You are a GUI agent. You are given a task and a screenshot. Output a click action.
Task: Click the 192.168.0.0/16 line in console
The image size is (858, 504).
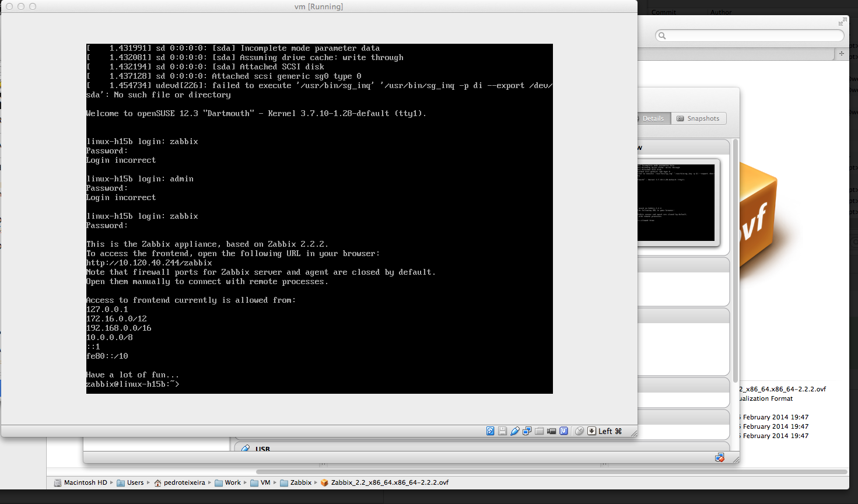(x=119, y=328)
